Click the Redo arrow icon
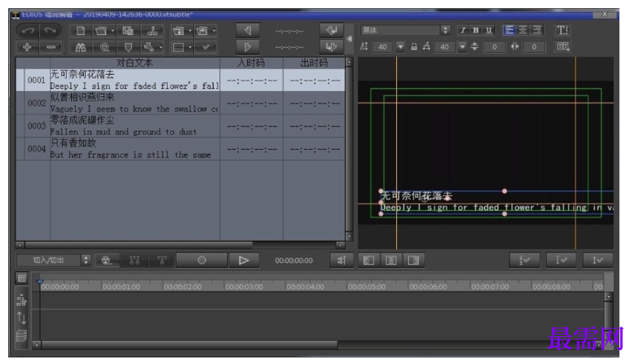 51,31
